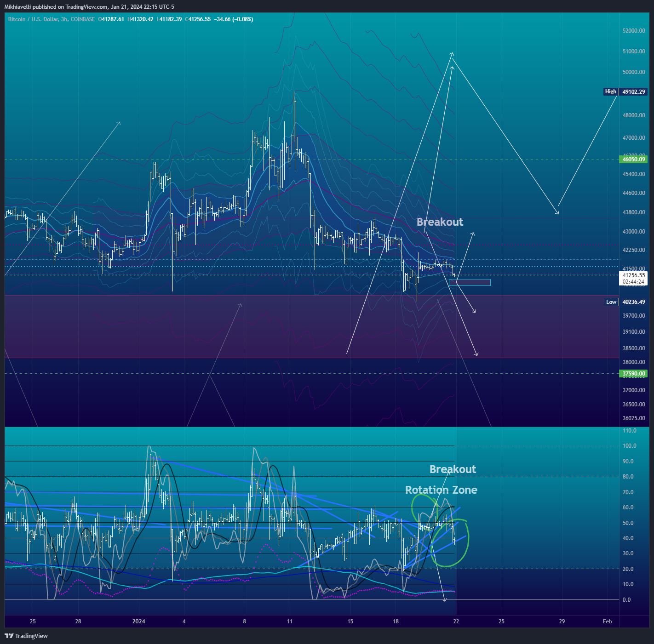Click the 50000.00 price axis label
Screen dimensions: 654x644
[634, 72]
